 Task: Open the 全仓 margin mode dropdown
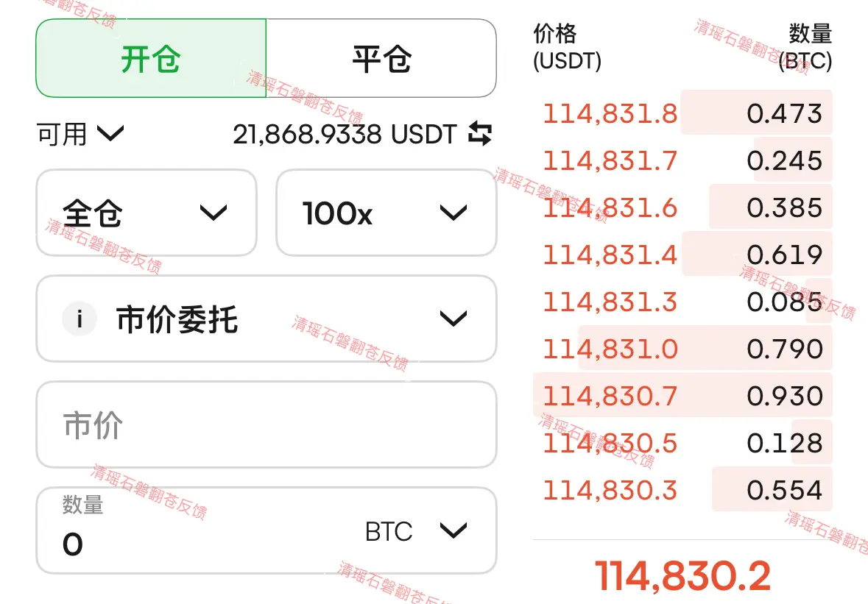[x=147, y=213]
